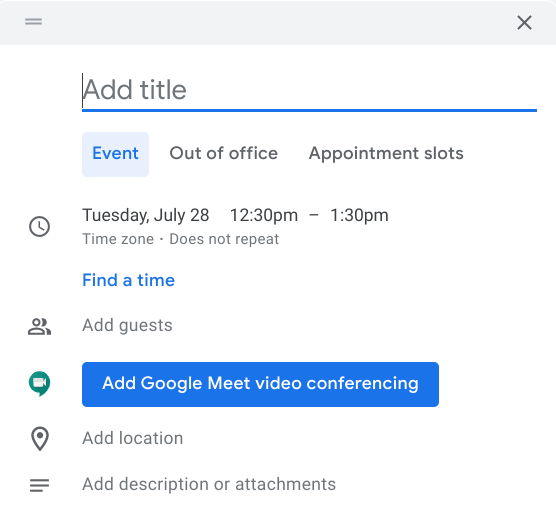
Task: Click the Find a time link
Action: point(128,280)
